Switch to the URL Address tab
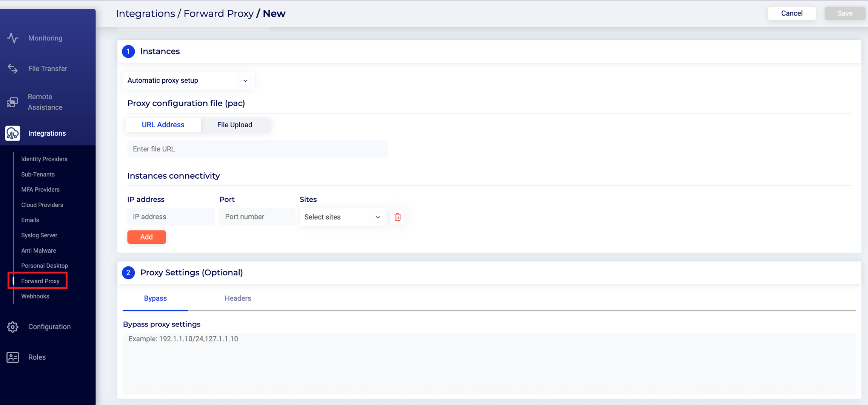The height and width of the screenshot is (405, 868). tap(163, 125)
